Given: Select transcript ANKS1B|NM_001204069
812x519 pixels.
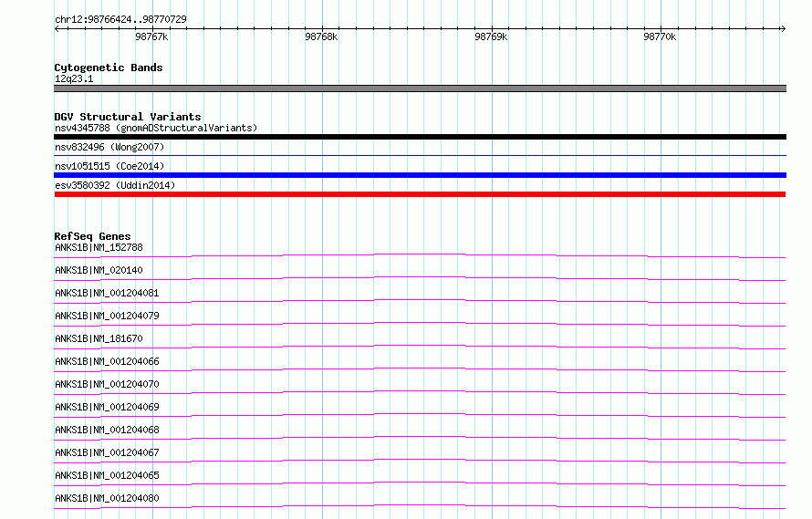Looking at the screenshot, I should [107, 407].
